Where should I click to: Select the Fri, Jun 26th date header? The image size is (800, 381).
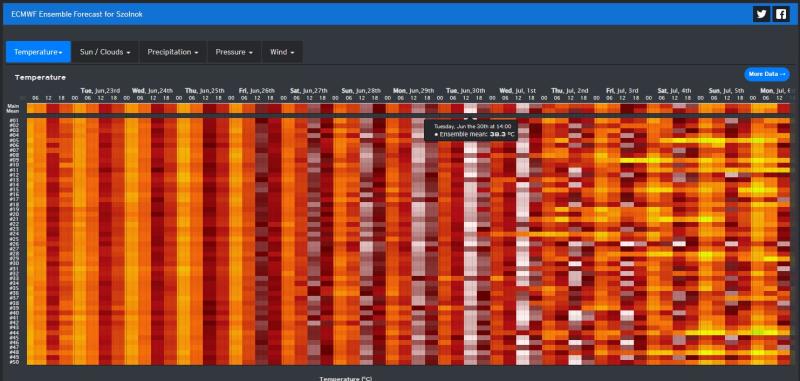point(257,90)
